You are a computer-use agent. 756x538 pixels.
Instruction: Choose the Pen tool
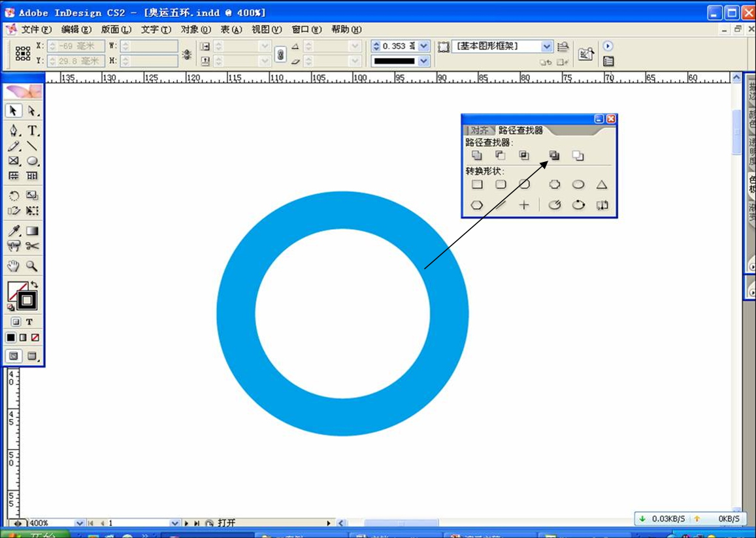(14, 130)
